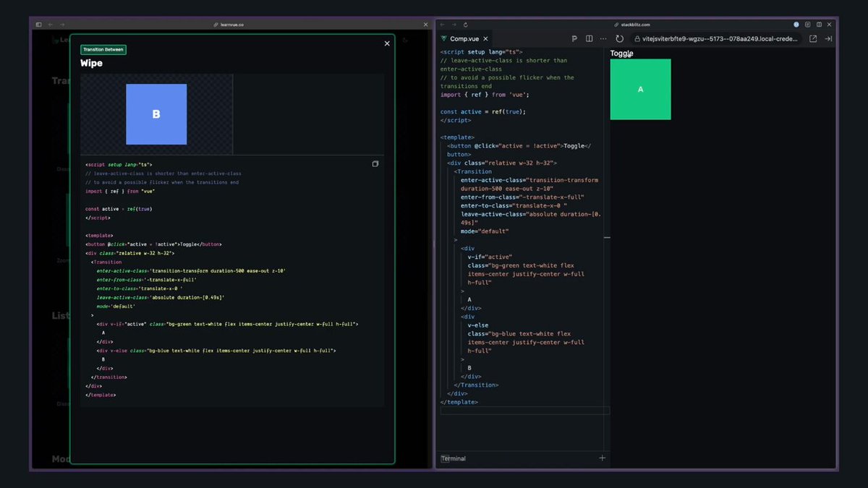Screen dimensions: 868x488
Task: Click the blue B preview box
Action: coord(156,114)
